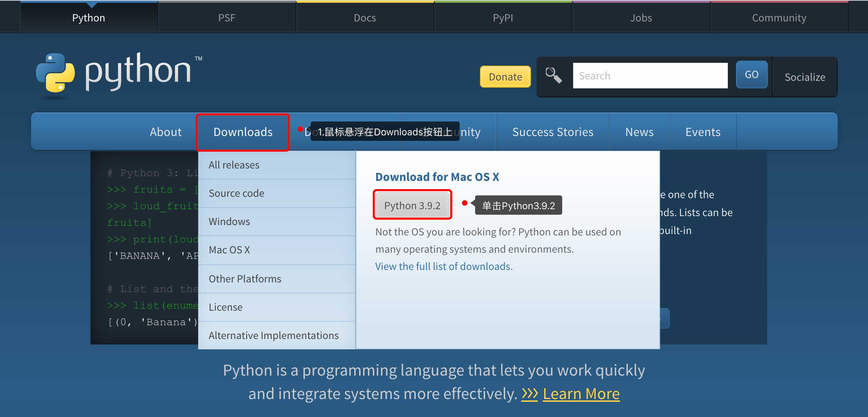Open 'Alternative Implementations'

tap(273, 335)
